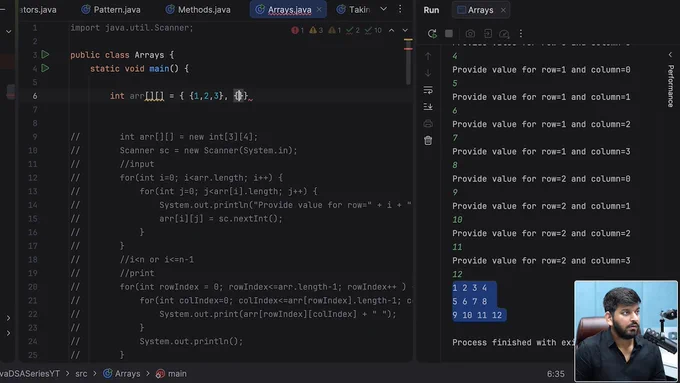The width and height of the screenshot is (680, 383).
Task: Stop the running process
Action: point(449,33)
